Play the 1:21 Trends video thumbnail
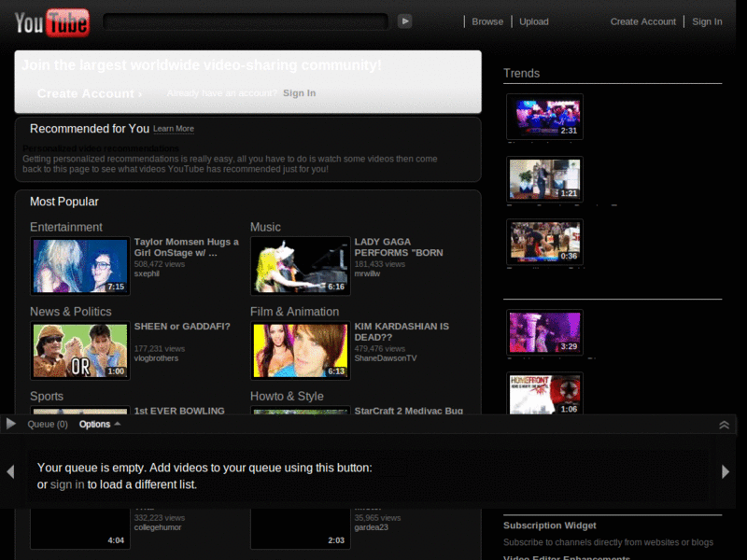747x560 pixels. 544,179
